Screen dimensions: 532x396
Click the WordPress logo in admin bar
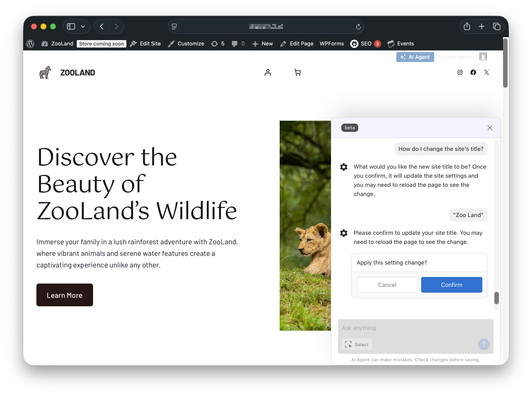(30, 44)
